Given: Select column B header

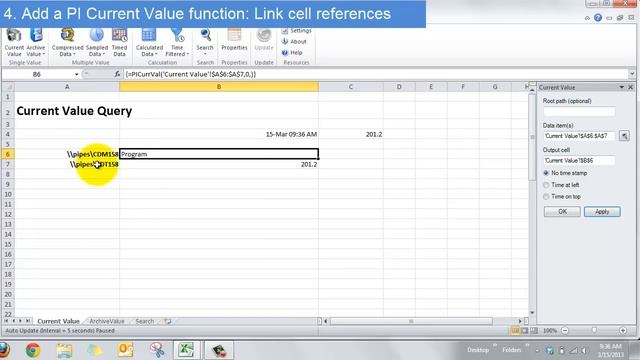Looking at the screenshot, I should point(219,87).
